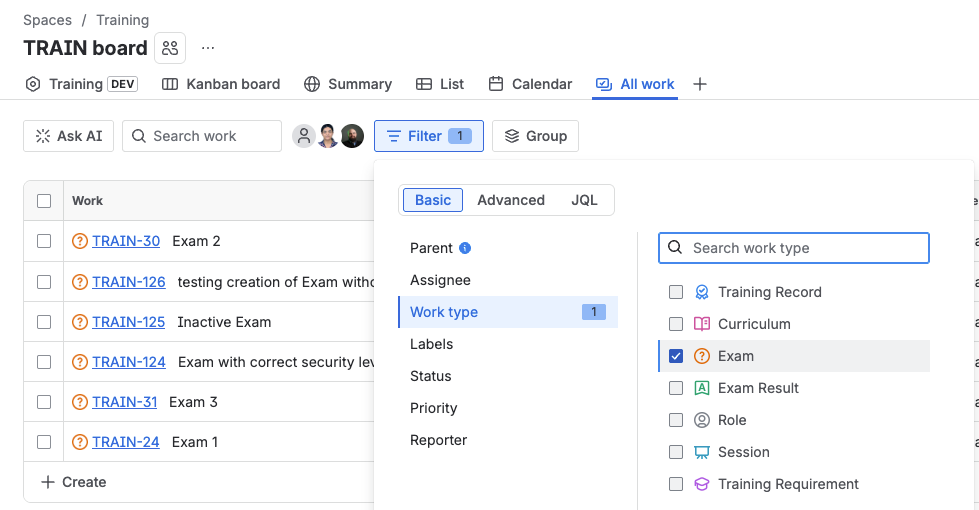The height and width of the screenshot is (510, 979).
Task: Check the row checkbox for TRAIN-126
Action: point(44,282)
